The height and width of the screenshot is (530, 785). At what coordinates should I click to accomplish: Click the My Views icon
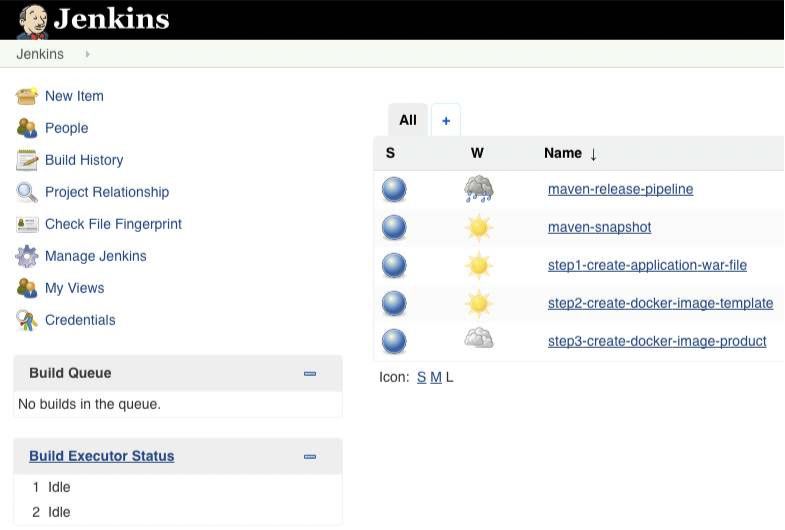[x=27, y=288]
